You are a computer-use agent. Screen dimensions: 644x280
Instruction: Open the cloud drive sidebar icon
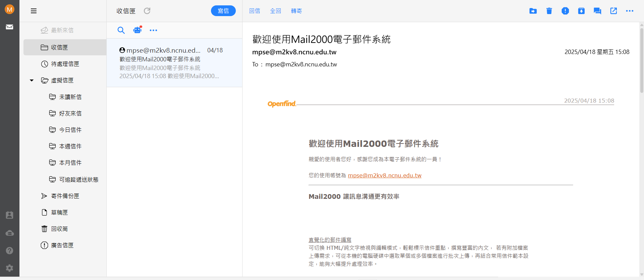coord(9,233)
